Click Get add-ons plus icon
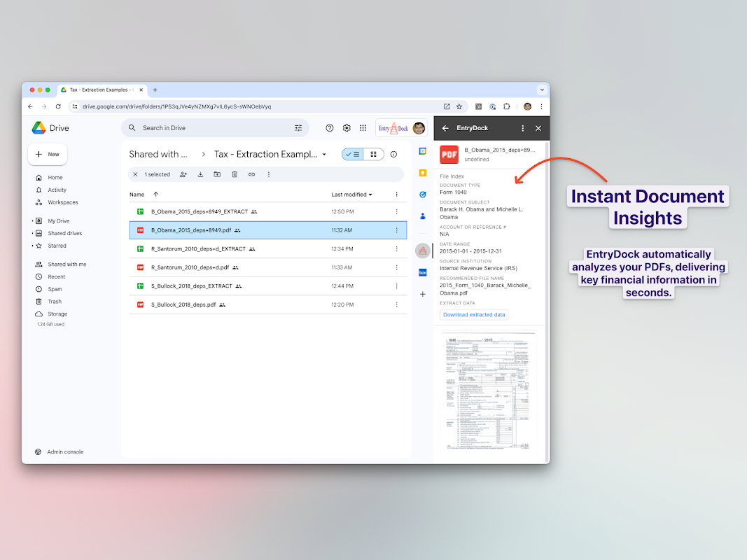Screen dimensions: 747x560 pyautogui.click(x=423, y=294)
